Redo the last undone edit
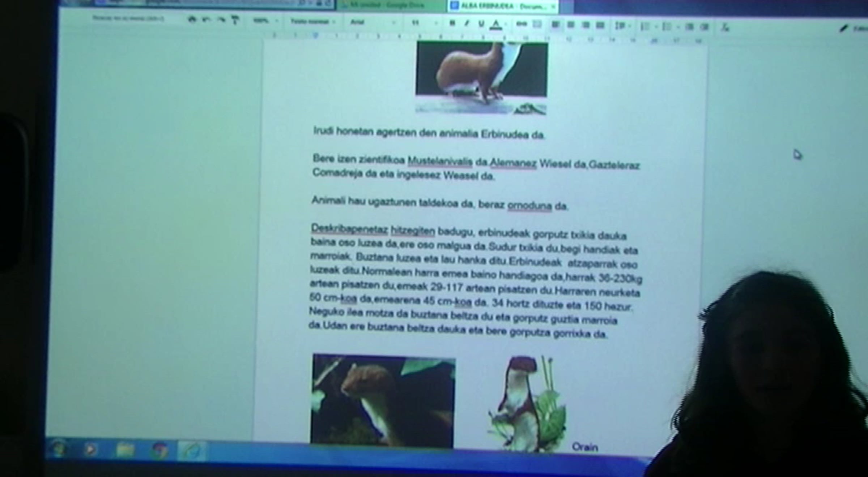This screenshot has width=868, height=477. tap(221, 20)
